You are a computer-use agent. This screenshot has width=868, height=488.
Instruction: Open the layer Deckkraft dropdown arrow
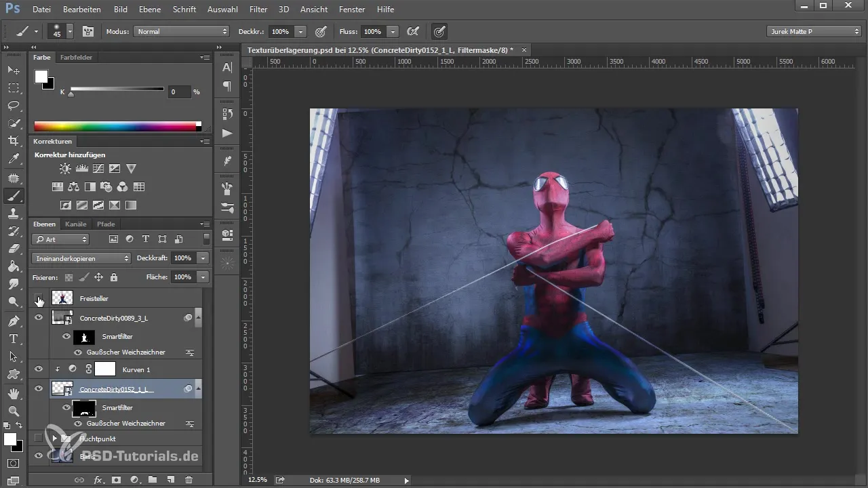[203, 258]
